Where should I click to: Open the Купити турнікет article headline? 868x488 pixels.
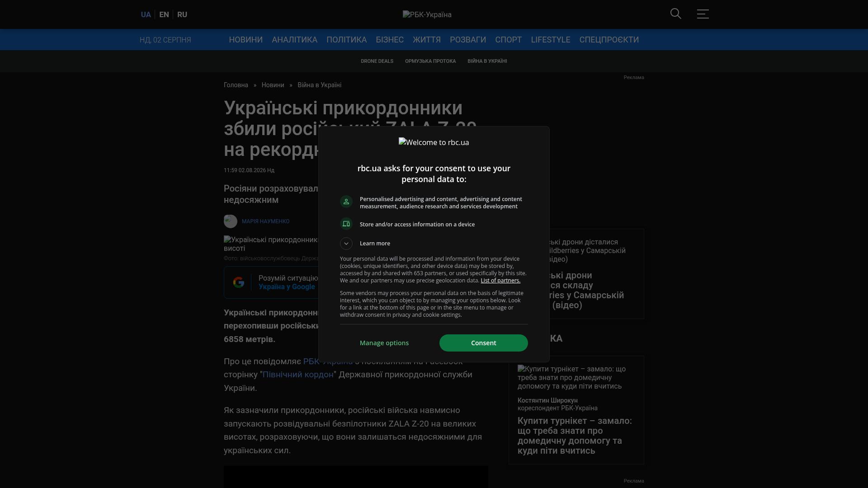[575, 436]
